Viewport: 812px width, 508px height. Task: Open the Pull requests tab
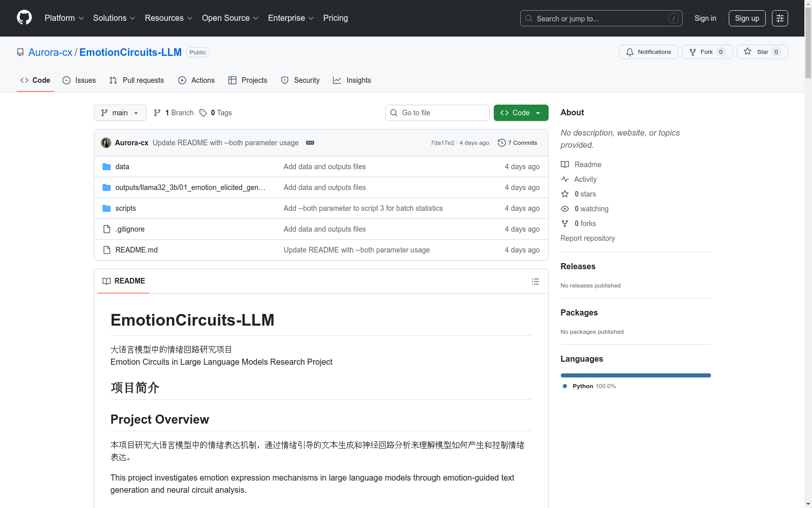(x=137, y=80)
